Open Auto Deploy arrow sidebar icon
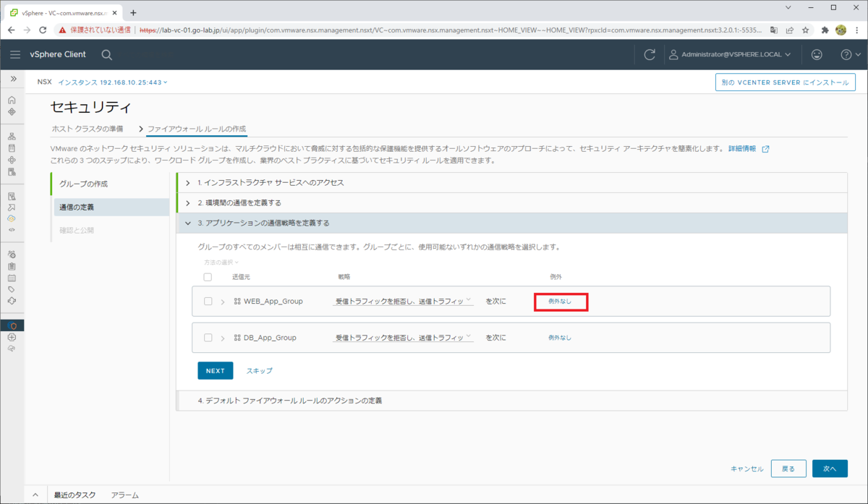 pos(12,208)
